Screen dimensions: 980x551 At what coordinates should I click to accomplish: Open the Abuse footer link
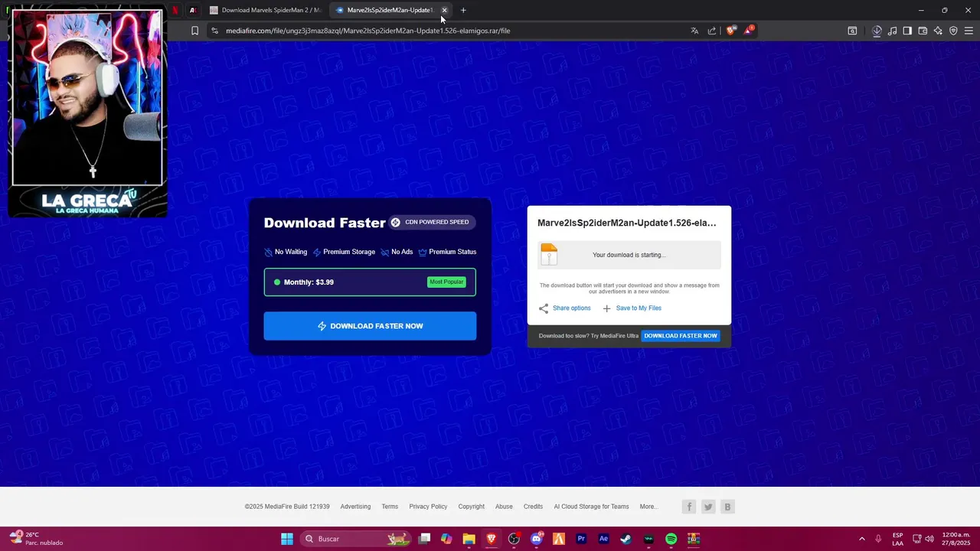pos(504,507)
